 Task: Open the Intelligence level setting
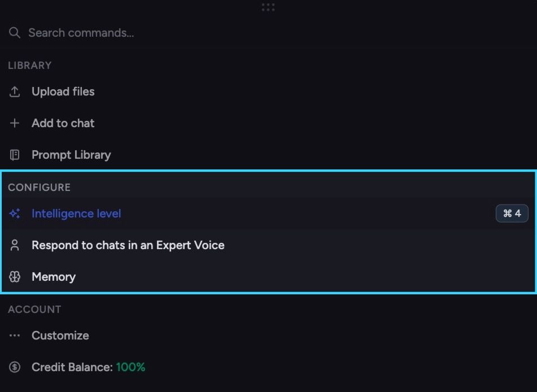click(269, 214)
